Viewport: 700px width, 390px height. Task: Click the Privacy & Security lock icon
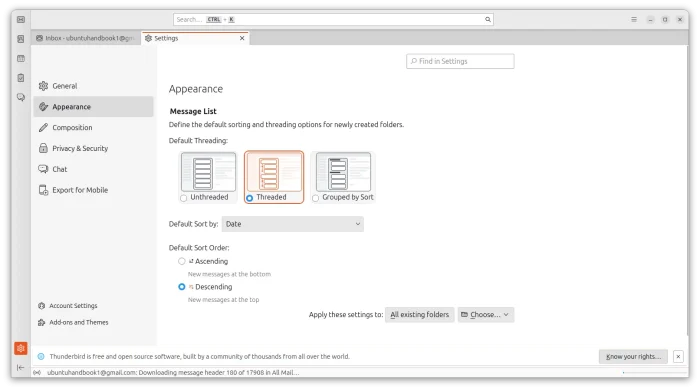pyautogui.click(x=43, y=148)
